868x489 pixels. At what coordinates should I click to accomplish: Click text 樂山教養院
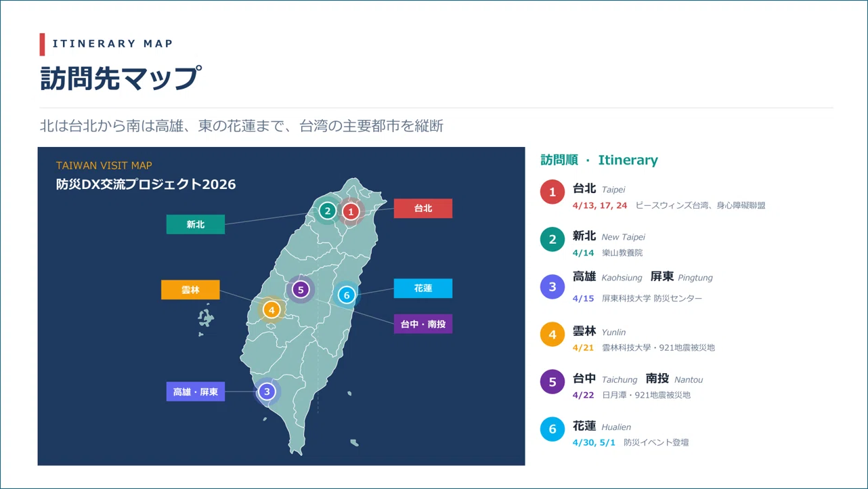pyautogui.click(x=622, y=253)
